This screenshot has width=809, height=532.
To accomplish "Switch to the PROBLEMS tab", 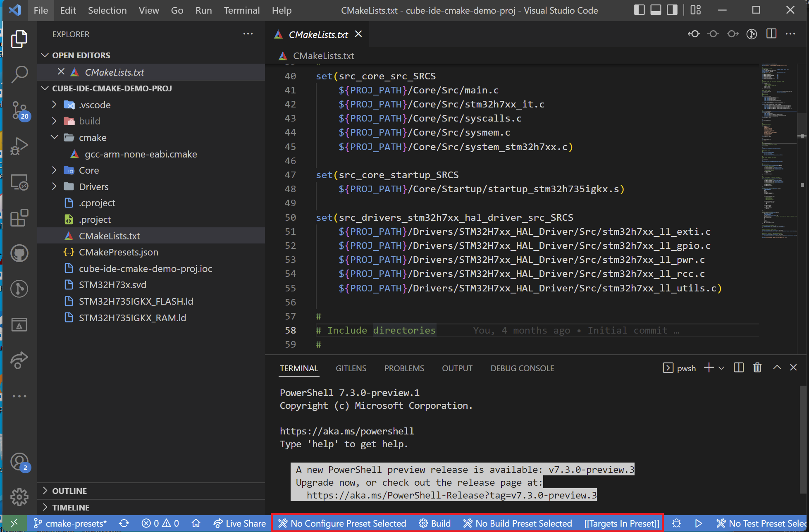I will coord(404,368).
